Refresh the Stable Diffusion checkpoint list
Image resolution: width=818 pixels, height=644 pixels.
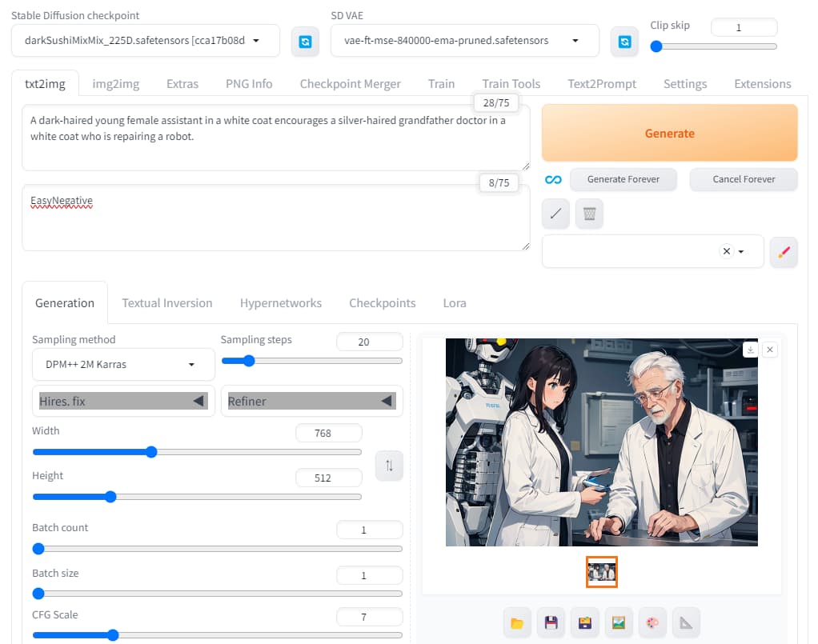pos(305,42)
